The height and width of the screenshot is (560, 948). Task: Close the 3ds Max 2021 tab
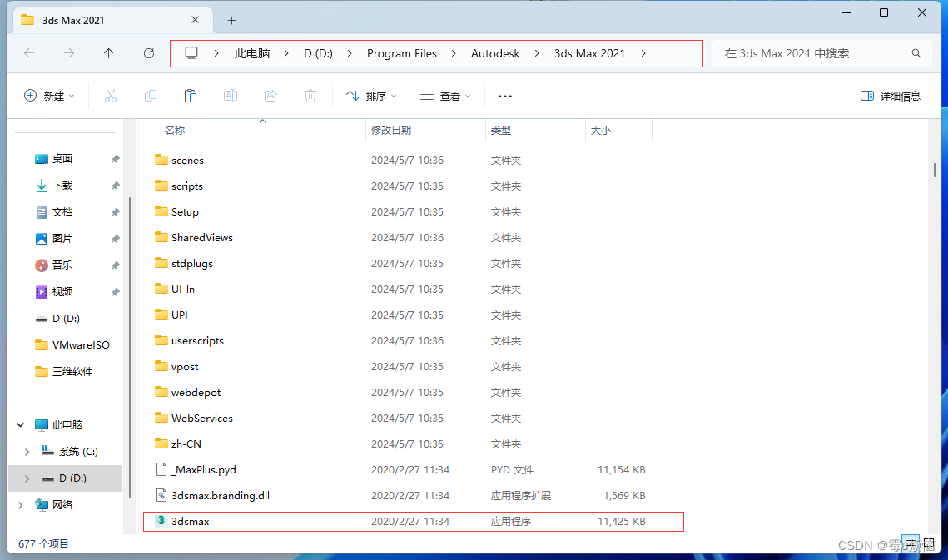point(196,20)
